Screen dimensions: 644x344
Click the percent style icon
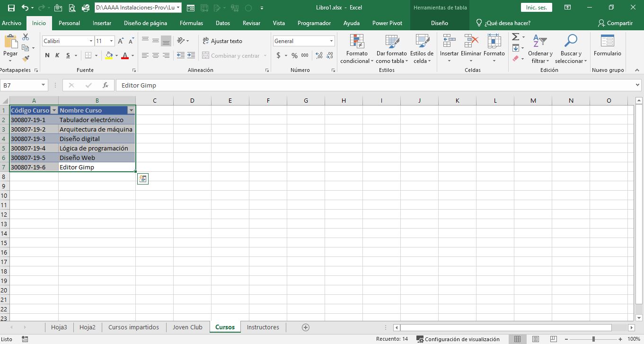[x=294, y=56]
